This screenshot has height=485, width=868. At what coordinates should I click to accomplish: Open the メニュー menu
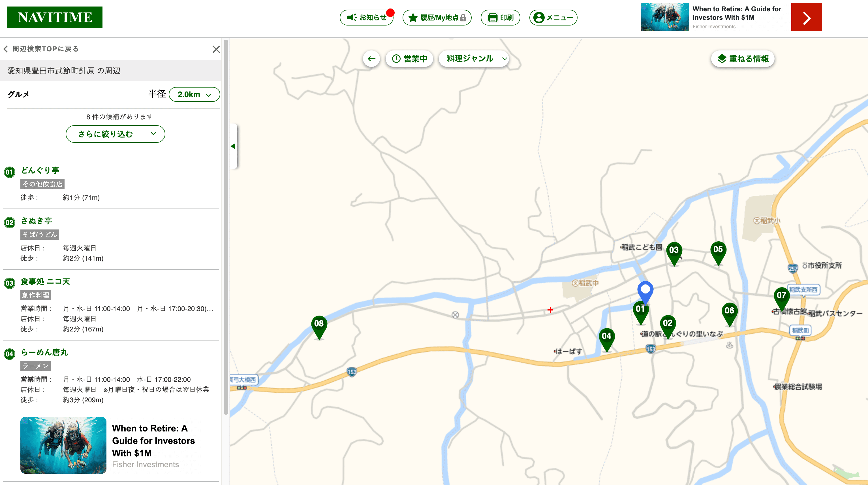click(553, 18)
